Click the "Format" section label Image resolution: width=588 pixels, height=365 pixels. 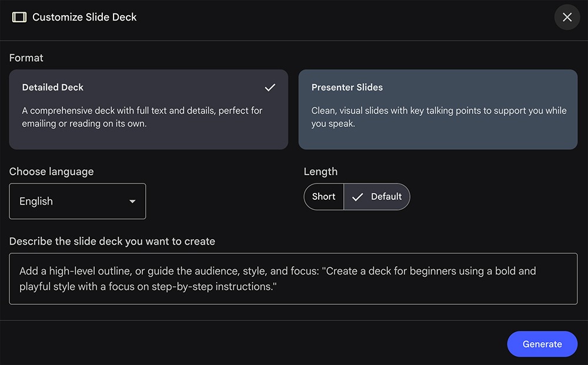click(26, 58)
